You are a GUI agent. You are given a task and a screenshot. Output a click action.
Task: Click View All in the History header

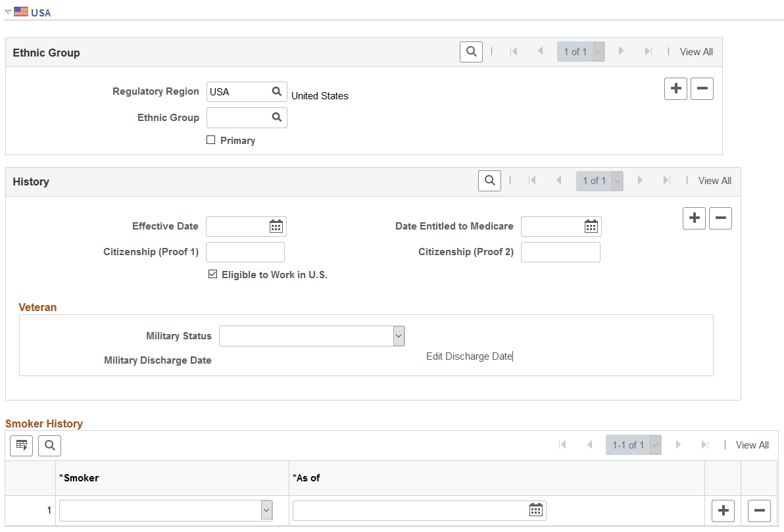pos(714,180)
